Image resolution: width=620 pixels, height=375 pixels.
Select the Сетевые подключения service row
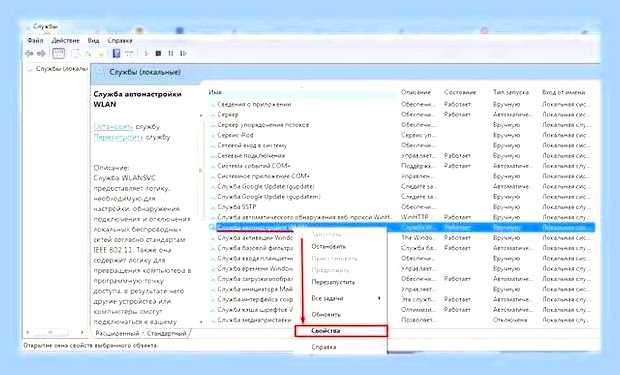(x=400, y=156)
